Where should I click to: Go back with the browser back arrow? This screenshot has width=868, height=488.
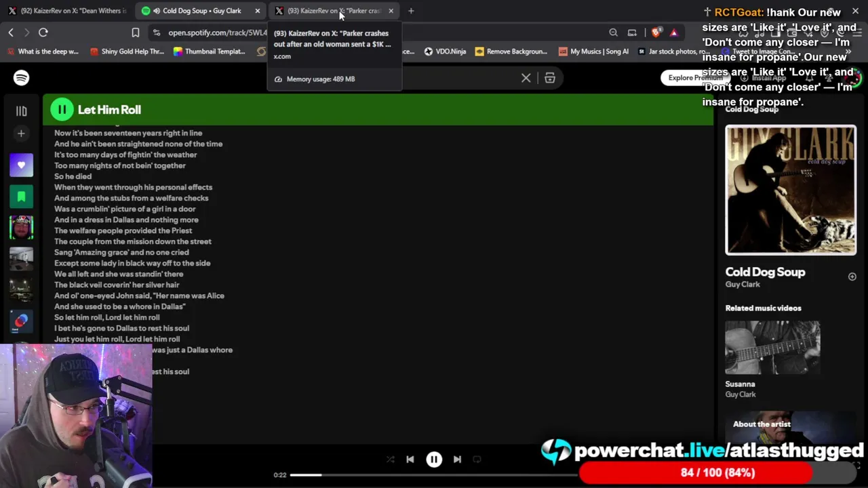[11, 33]
